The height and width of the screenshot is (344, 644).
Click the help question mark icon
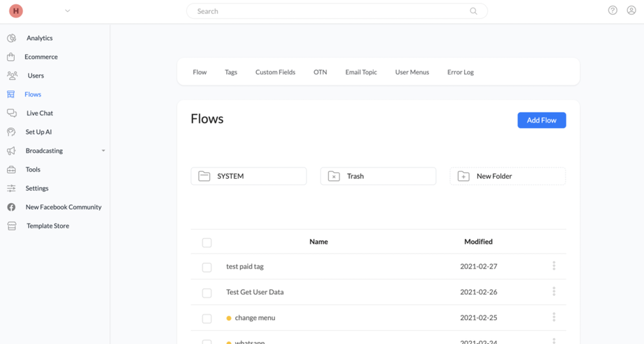[x=612, y=11]
